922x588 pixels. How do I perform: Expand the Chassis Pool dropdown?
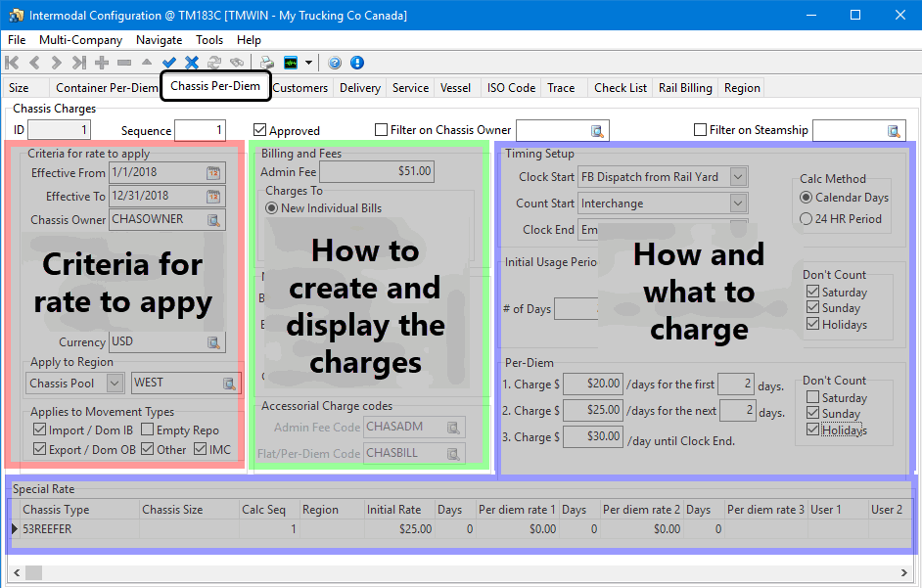pyautogui.click(x=115, y=384)
